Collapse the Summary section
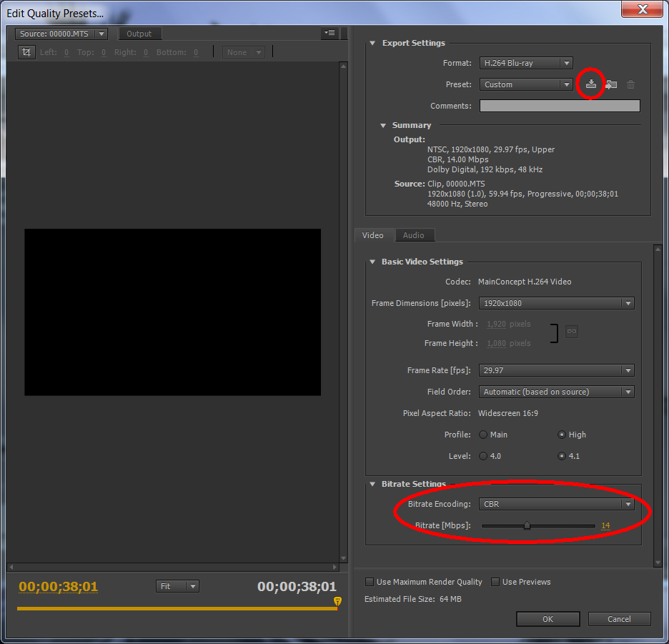 (382, 126)
